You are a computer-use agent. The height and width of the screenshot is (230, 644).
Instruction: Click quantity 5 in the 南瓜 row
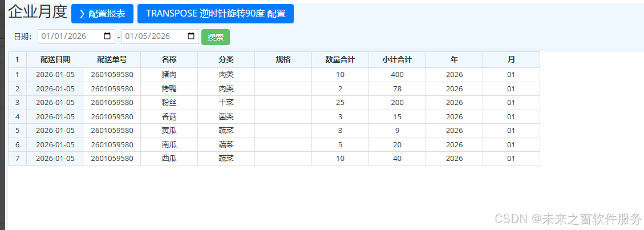(x=341, y=144)
